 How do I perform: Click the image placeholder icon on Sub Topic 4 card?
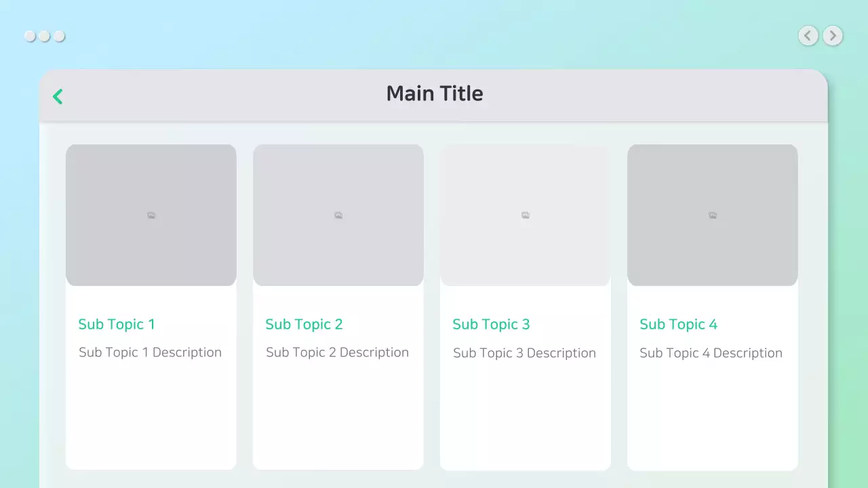pos(712,215)
